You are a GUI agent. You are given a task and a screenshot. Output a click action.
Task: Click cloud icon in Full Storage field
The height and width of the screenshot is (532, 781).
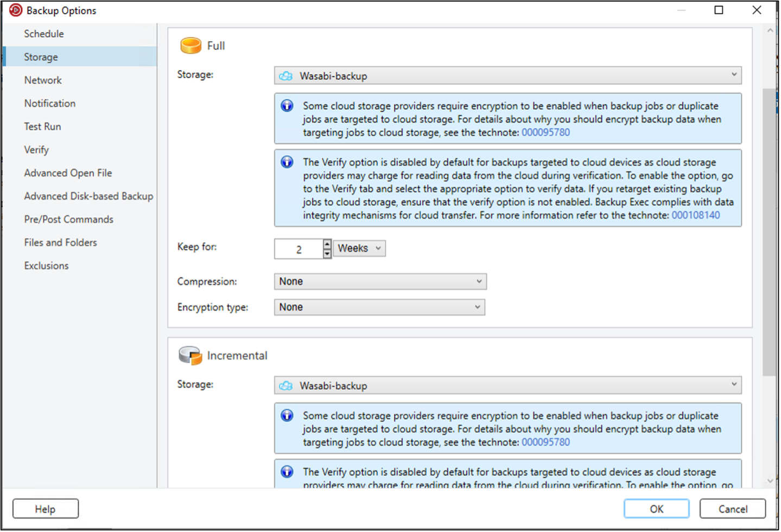(x=286, y=76)
